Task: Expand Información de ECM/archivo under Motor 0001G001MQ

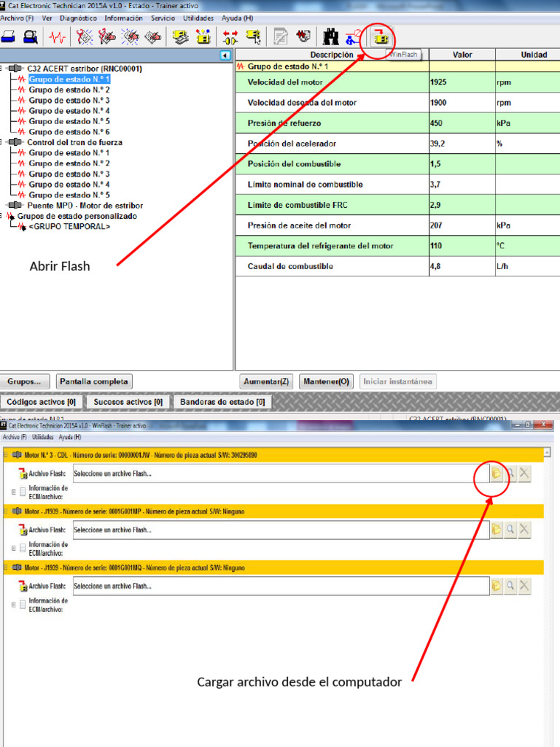Action: [x=13, y=605]
